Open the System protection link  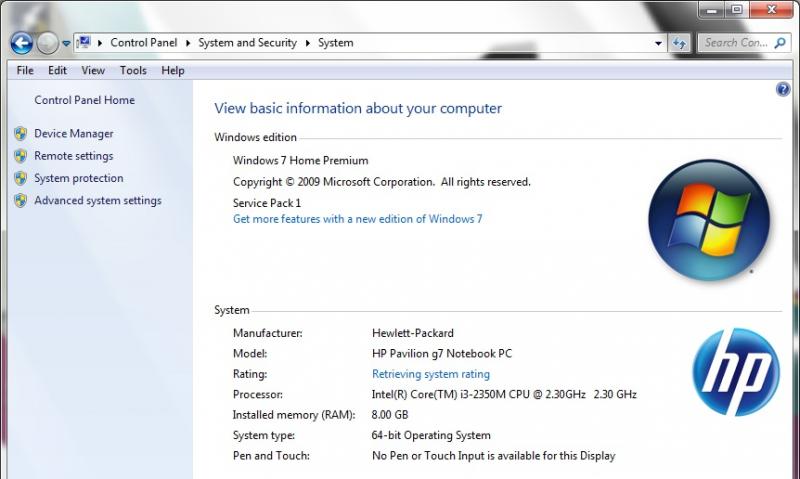pyautogui.click(x=79, y=178)
